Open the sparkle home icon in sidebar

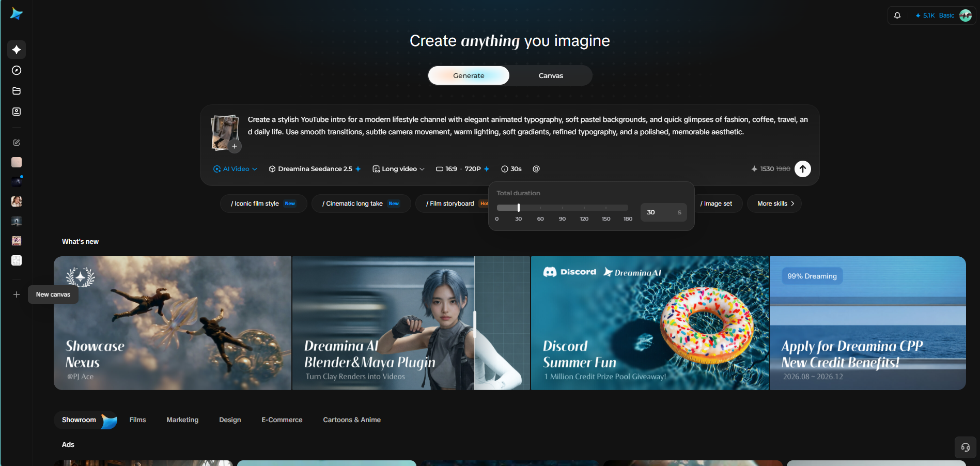pos(17,50)
